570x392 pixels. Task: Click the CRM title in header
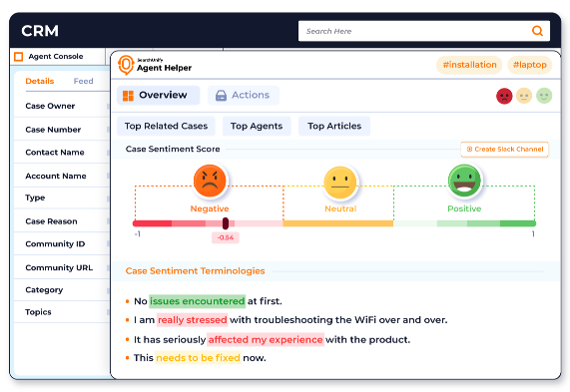[x=40, y=31]
